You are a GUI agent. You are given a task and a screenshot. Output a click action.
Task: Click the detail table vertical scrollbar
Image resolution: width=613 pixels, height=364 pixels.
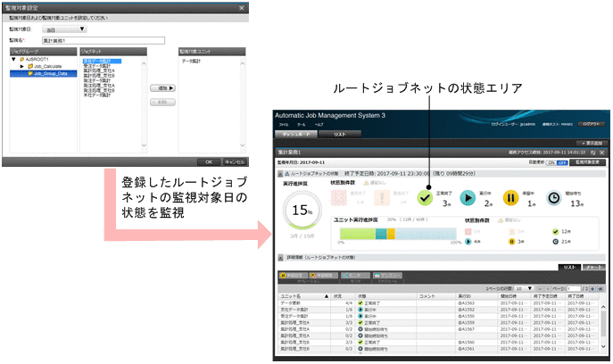(x=603, y=327)
